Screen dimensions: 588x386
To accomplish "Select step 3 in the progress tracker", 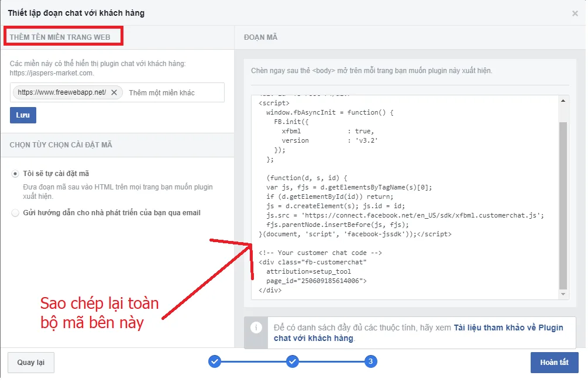I will click(x=370, y=361).
